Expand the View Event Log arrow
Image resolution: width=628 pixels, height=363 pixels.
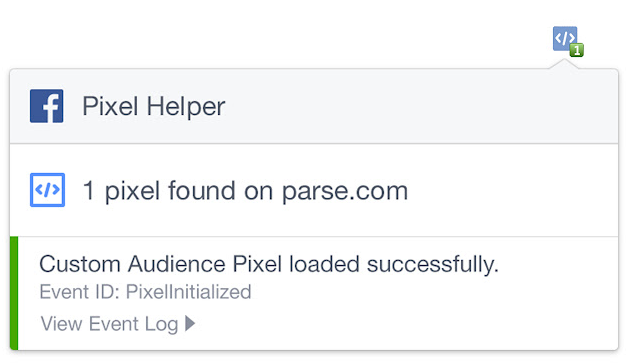click(x=190, y=323)
